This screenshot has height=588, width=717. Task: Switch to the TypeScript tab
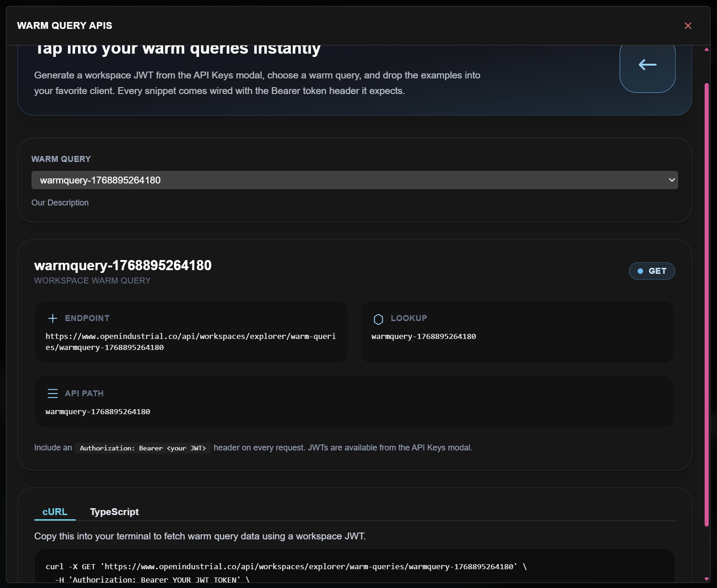click(x=114, y=512)
